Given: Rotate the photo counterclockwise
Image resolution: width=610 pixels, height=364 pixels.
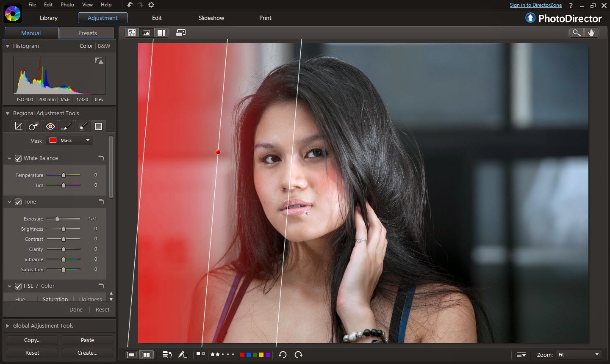Looking at the screenshot, I should (283, 355).
